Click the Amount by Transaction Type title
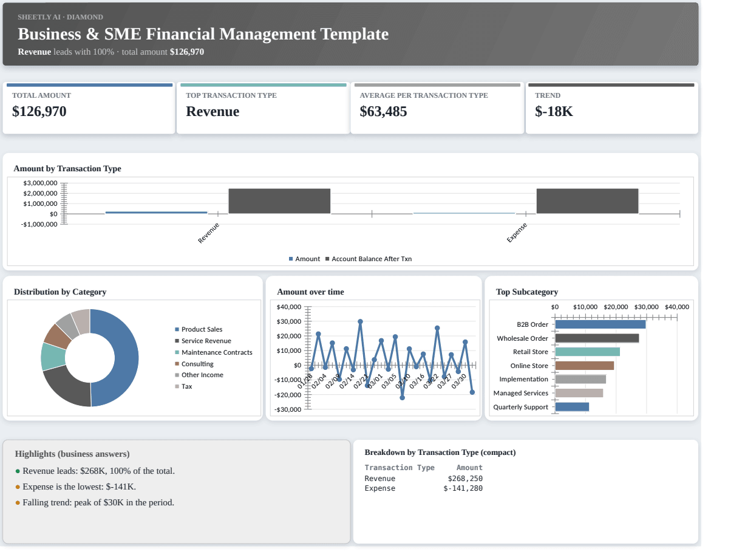The image size is (745, 560). [x=67, y=169]
